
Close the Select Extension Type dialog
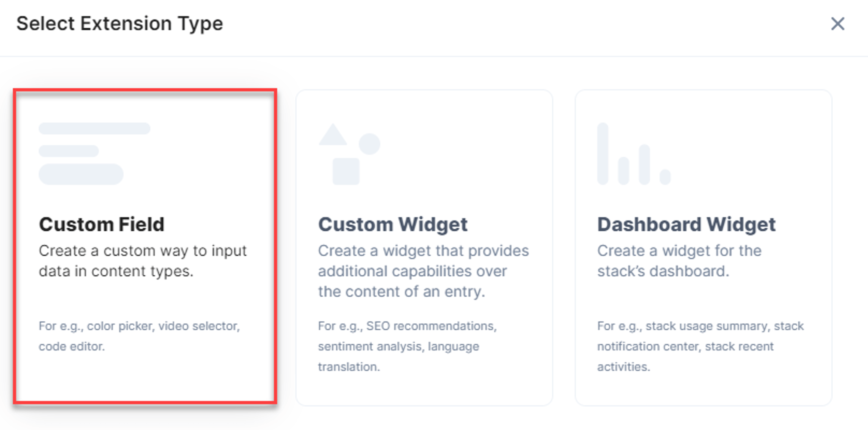tap(838, 24)
